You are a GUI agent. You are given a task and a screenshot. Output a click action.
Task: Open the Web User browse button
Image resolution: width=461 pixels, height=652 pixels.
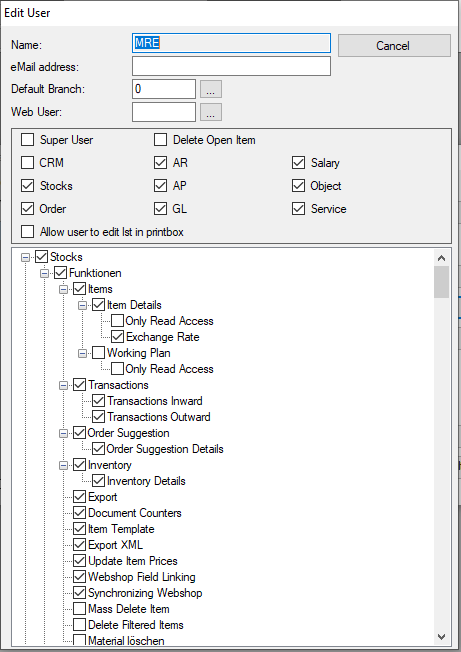[211, 112]
